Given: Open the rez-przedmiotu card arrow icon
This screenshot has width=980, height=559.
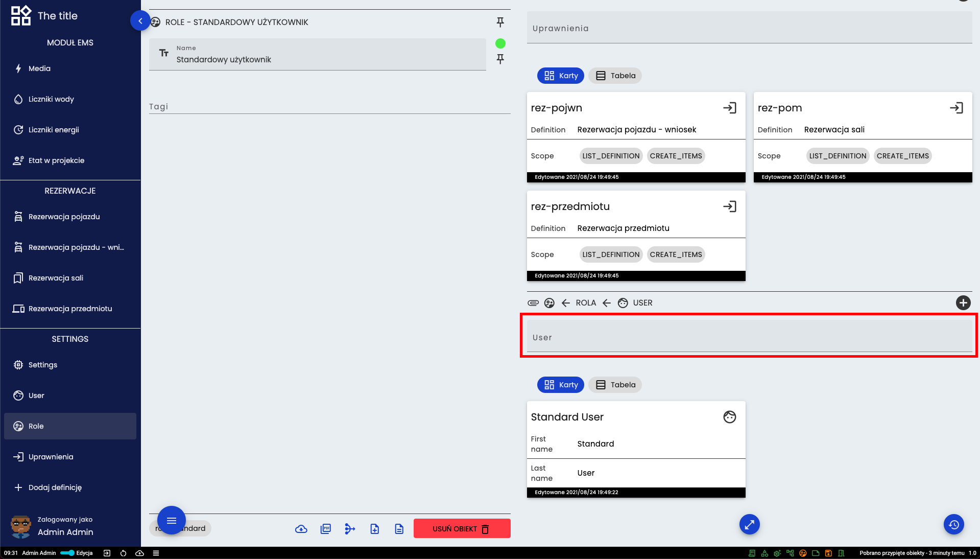Looking at the screenshot, I should point(730,206).
